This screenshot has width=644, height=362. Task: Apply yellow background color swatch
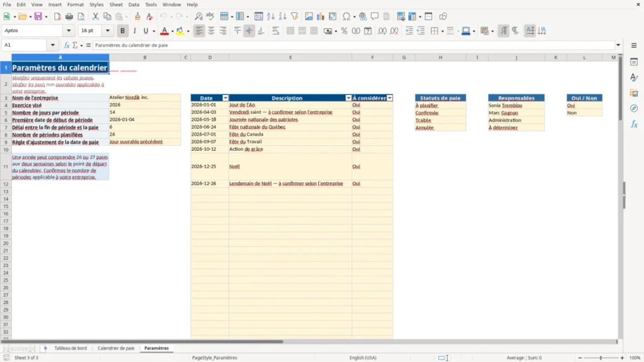point(180,31)
